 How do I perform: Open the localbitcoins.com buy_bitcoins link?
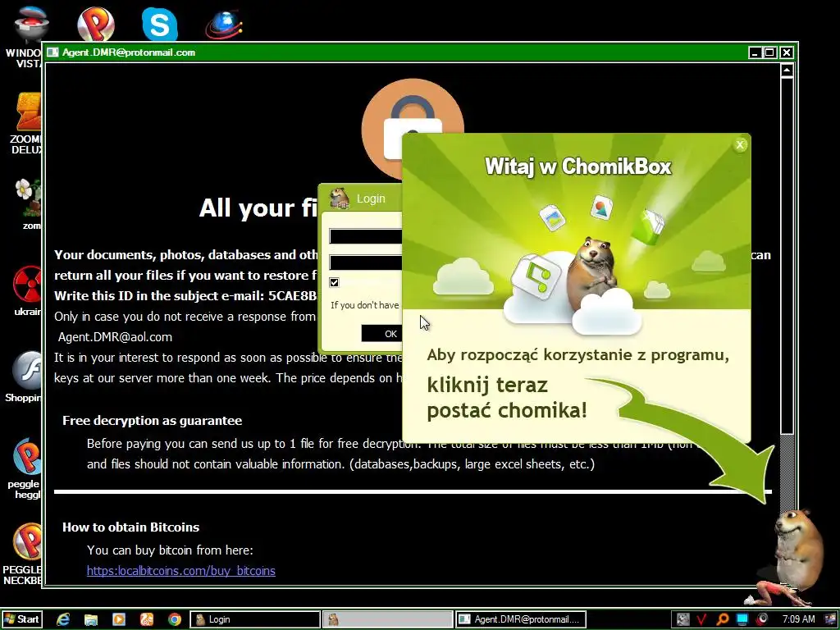pyautogui.click(x=181, y=571)
